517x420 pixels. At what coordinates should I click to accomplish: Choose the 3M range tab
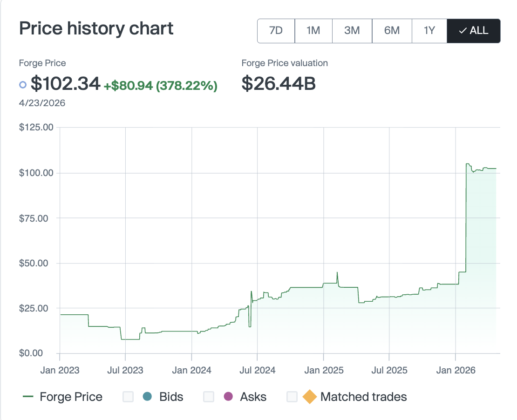coord(352,31)
